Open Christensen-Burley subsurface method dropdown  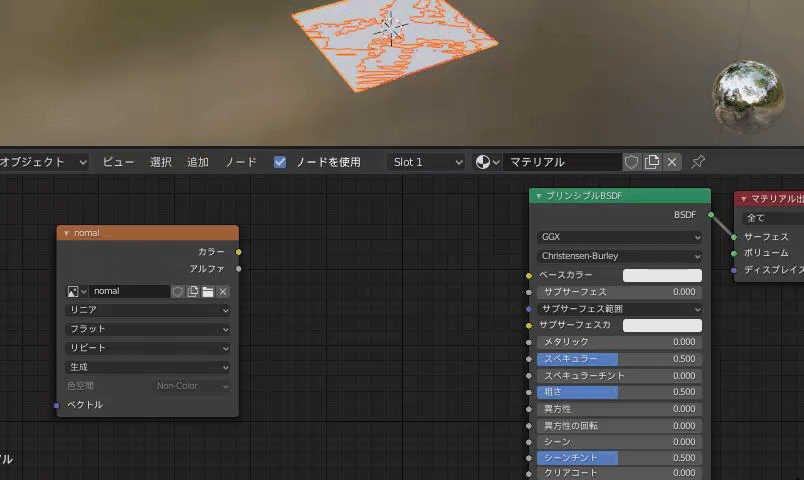(619, 256)
